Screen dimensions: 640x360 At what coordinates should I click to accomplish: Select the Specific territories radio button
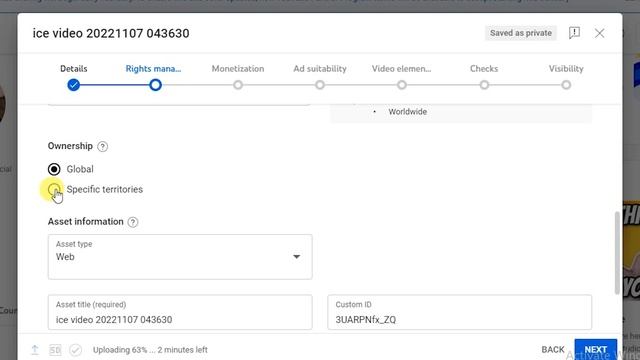tap(54, 189)
